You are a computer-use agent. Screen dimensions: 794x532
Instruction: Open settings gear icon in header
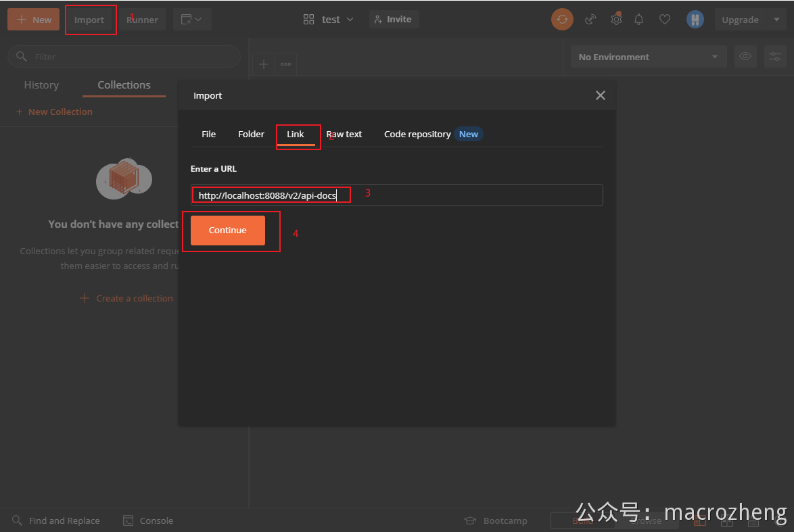[615, 20]
